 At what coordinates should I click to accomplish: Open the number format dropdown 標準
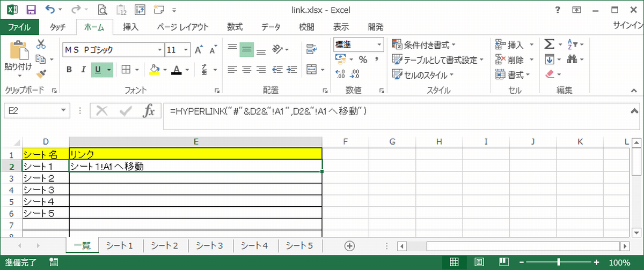(379, 44)
